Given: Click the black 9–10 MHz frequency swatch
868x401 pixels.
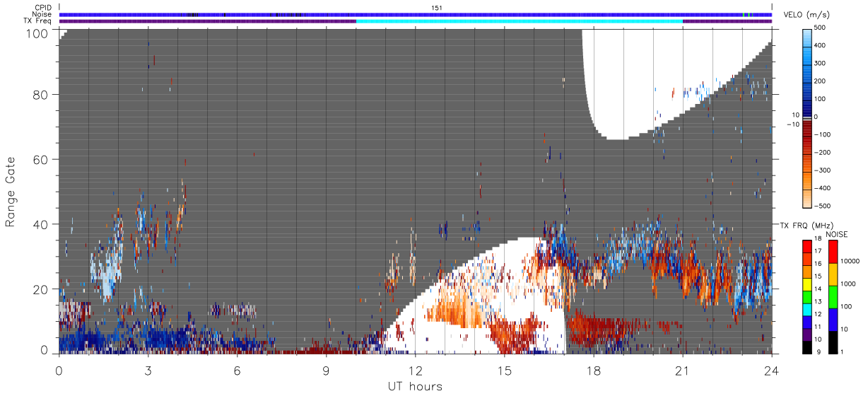Looking at the screenshot, I should (x=807, y=347).
